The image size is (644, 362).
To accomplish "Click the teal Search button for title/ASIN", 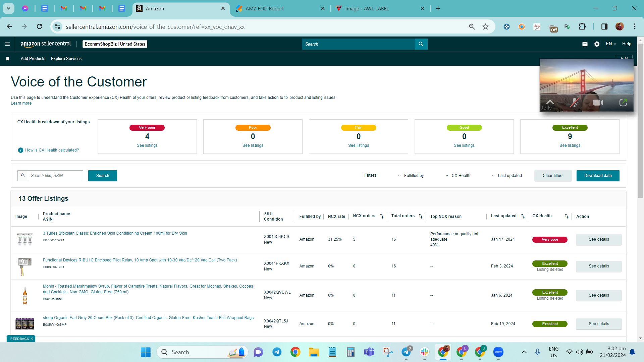I will [x=103, y=176].
